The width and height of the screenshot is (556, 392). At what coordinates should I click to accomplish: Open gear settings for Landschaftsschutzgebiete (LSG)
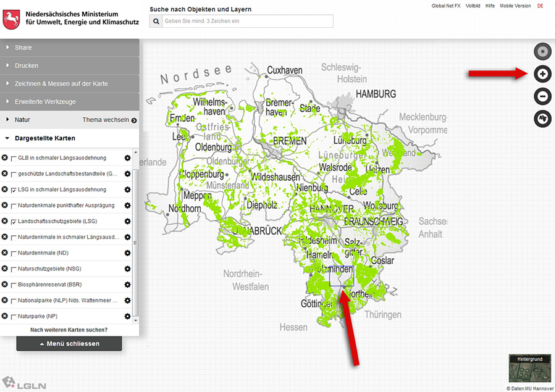[x=127, y=221]
